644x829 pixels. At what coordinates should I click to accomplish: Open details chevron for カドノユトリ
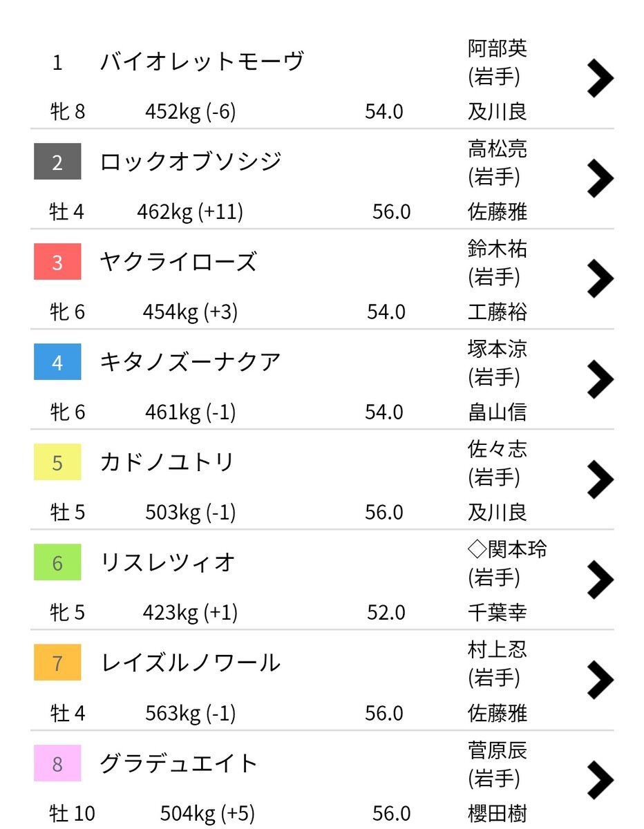pos(600,479)
